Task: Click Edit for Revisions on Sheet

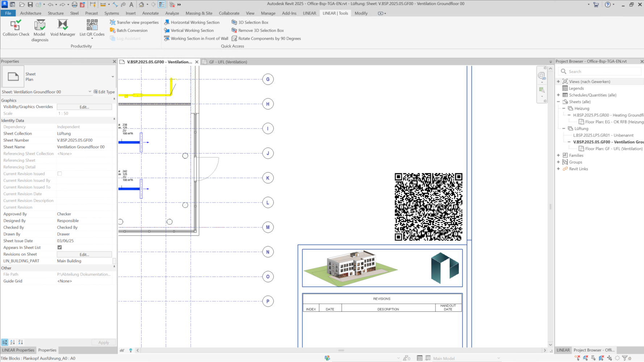Action: 84,254
